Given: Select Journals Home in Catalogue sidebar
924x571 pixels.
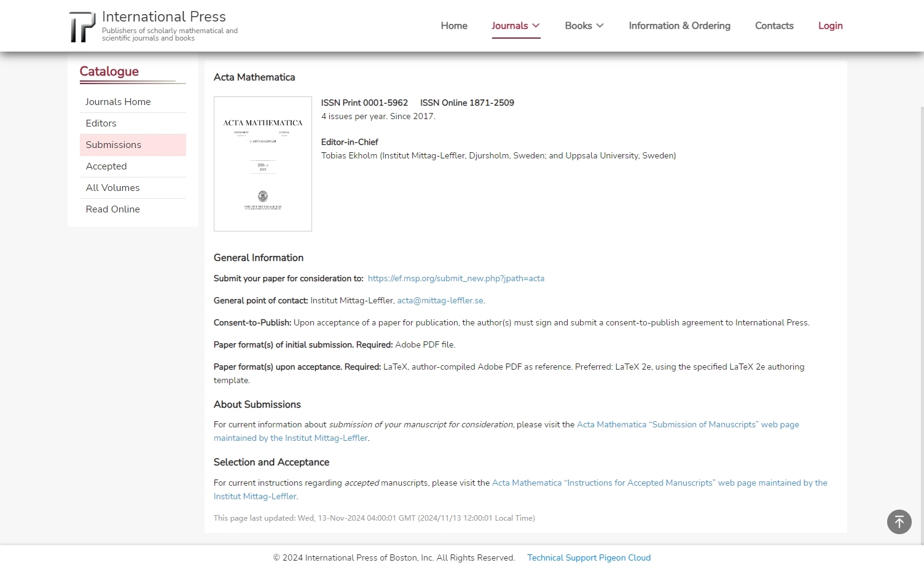Looking at the screenshot, I should 133,102.
